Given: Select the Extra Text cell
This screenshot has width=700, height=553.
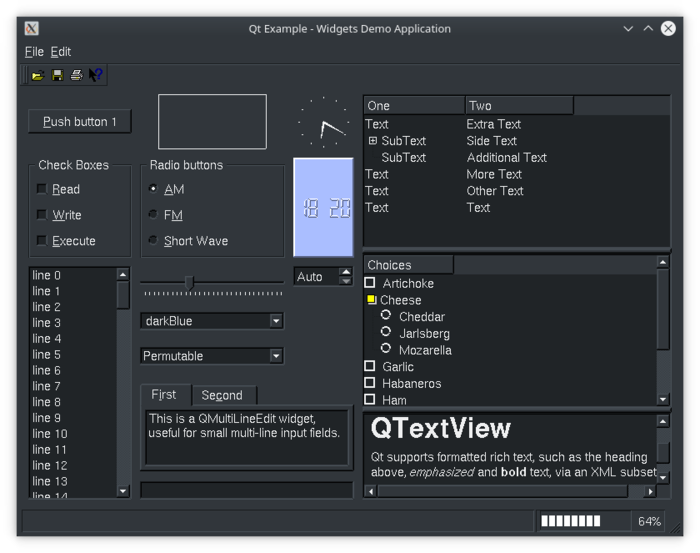Looking at the screenshot, I should [x=493, y=124].
